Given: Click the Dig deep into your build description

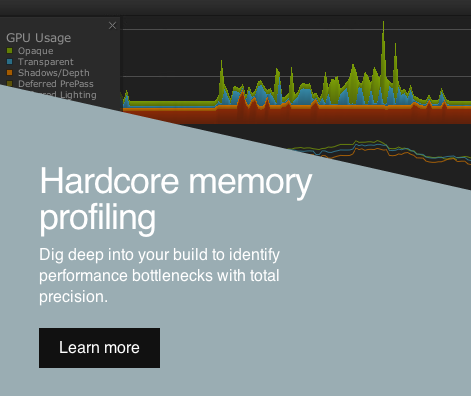Looking at the screenshot, I should (x=159, y=275).
